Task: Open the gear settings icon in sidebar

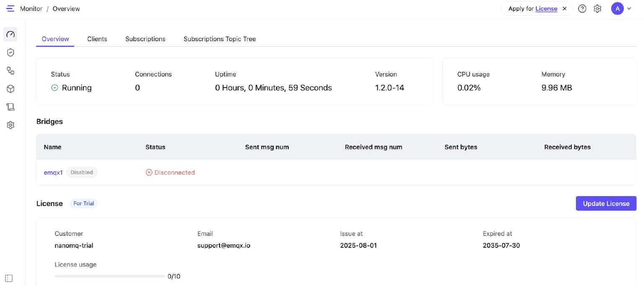Action: pyautogui.click(x=10, y=125)
